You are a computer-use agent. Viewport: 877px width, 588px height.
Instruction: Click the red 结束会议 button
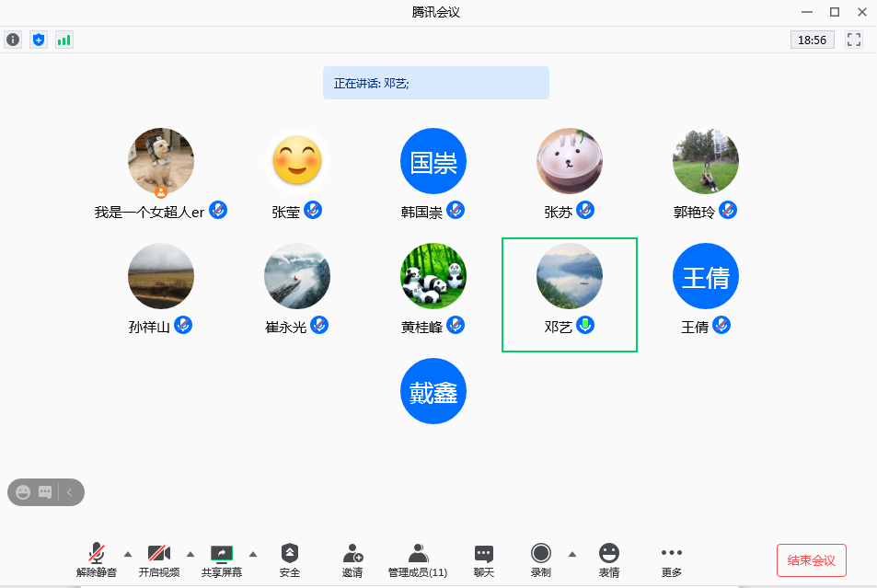tap(811, 560)
